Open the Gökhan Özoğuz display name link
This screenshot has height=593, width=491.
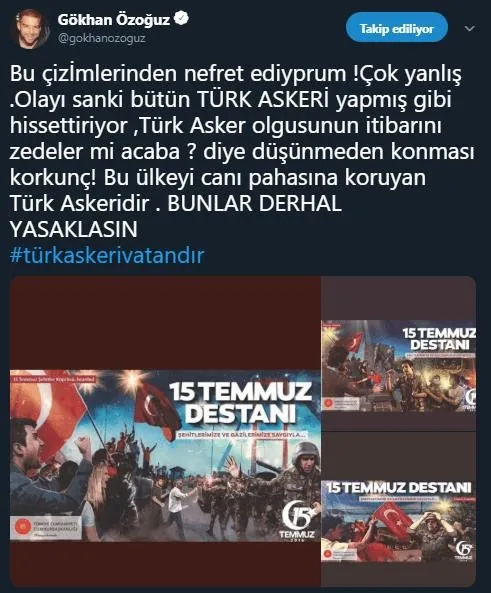pyautogui.click(x=113, y=19)
